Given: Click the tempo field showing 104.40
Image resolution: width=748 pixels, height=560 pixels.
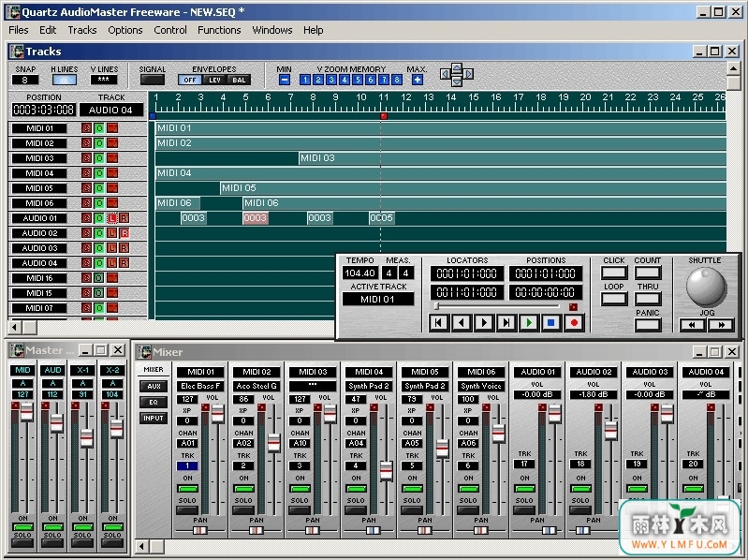Looking at the screenshot, I should click(360, 273).
